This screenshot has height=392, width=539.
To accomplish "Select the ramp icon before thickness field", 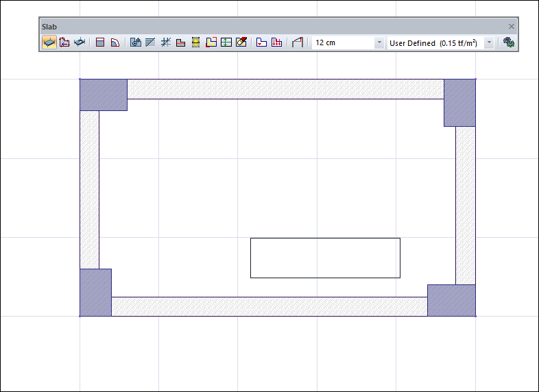I will point(297,42).
